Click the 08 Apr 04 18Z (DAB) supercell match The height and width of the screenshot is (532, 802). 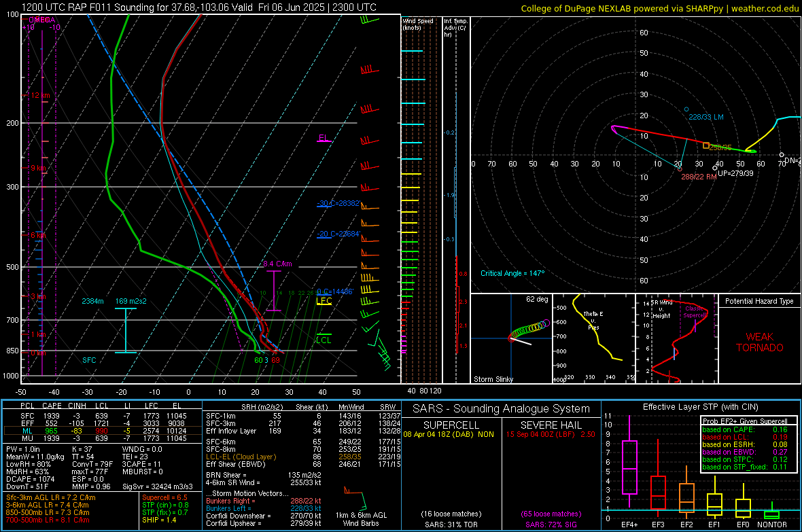pos(449,433)
